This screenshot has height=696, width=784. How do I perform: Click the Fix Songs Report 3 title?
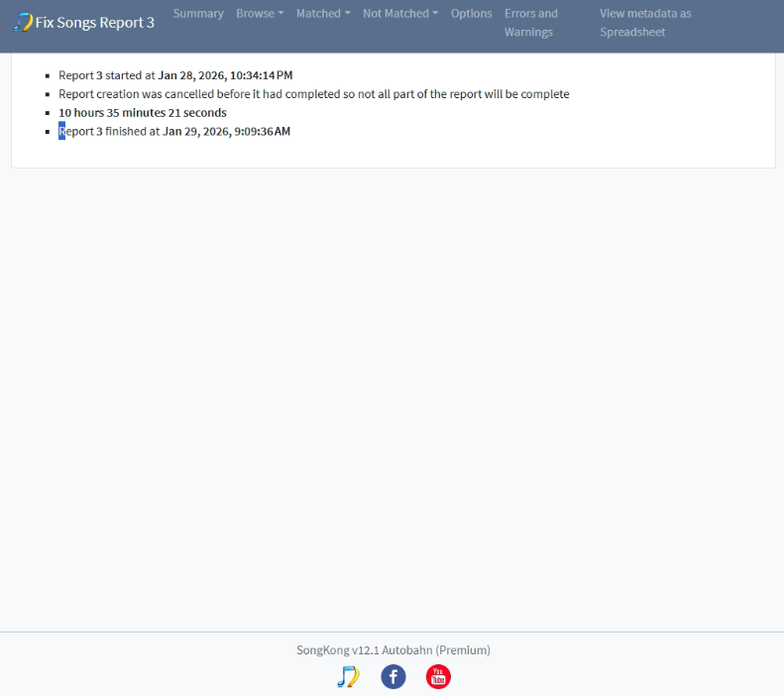[x=94, y=23]
